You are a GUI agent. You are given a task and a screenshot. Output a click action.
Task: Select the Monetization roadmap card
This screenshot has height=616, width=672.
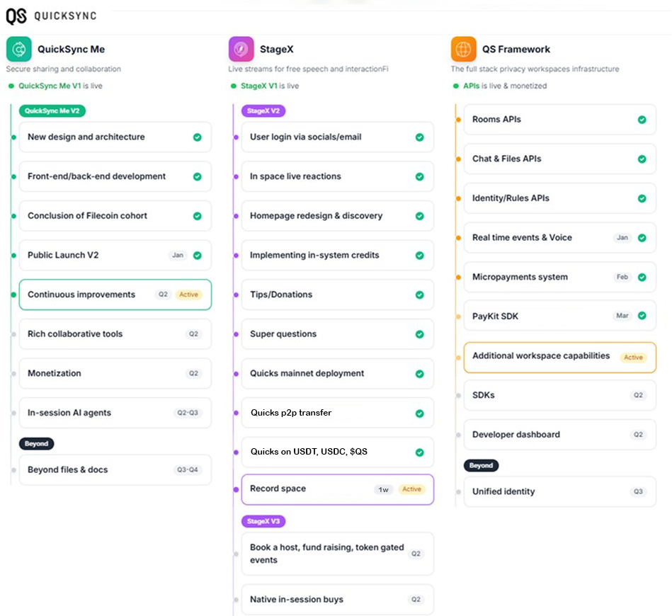(x=115, y=373)
